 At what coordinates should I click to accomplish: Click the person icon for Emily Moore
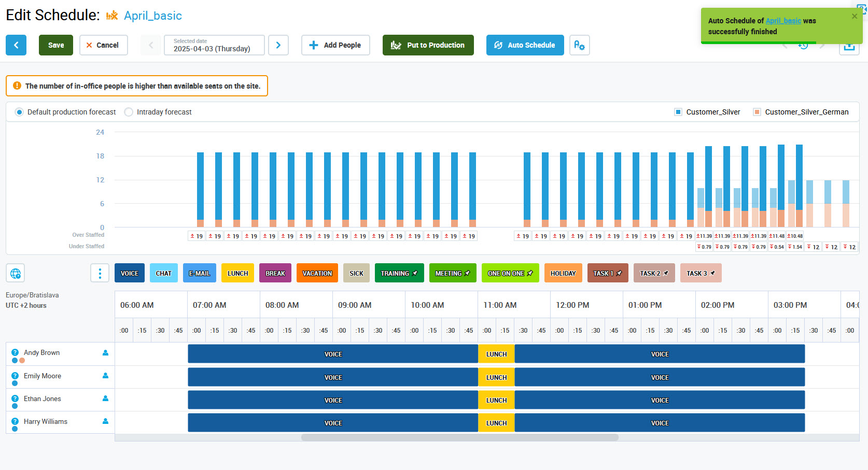coord(105,376)
